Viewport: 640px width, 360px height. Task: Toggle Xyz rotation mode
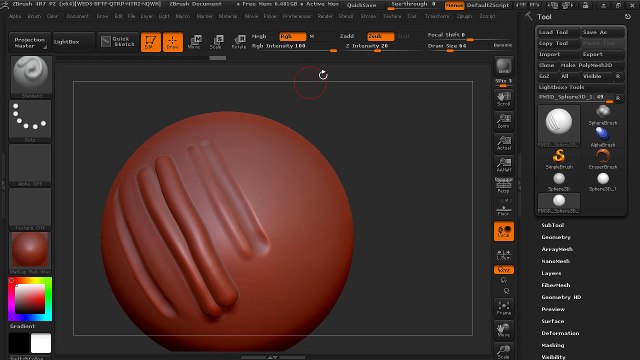(504, 270)
